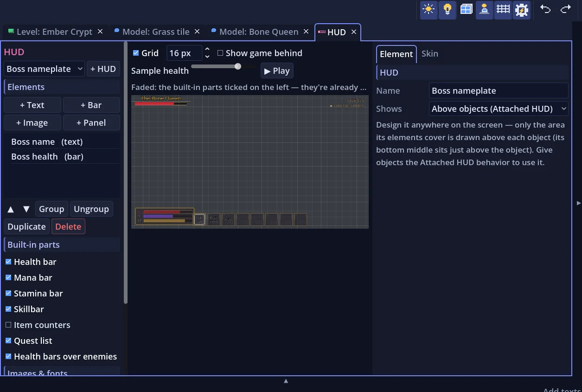Collapse the HUD section in Element panel
The image size is (582, 392).
(472, 72)
